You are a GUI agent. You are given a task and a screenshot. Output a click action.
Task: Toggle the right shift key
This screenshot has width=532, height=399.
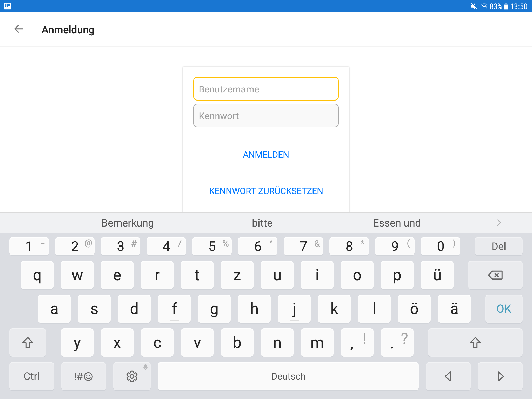click(475, 343)
